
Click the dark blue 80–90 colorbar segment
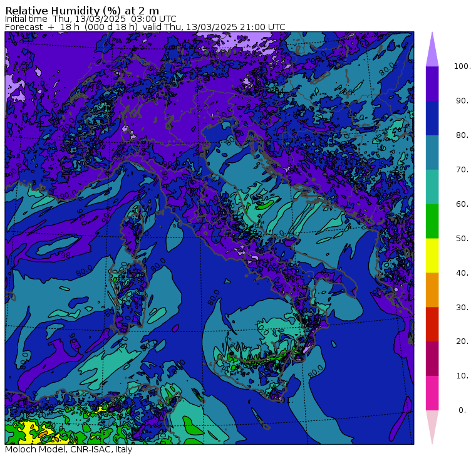(x=432, y=118)
